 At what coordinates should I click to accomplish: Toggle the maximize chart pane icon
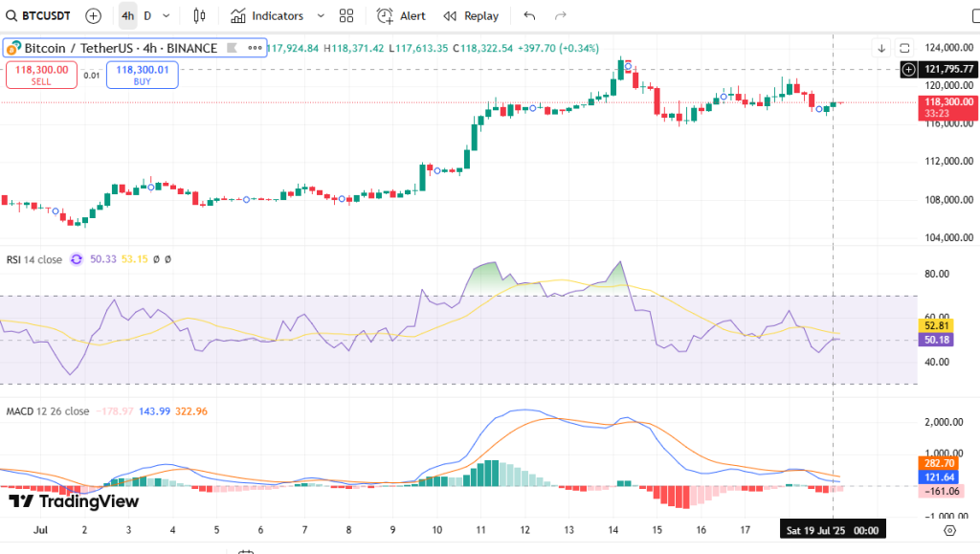pos(905,48)
